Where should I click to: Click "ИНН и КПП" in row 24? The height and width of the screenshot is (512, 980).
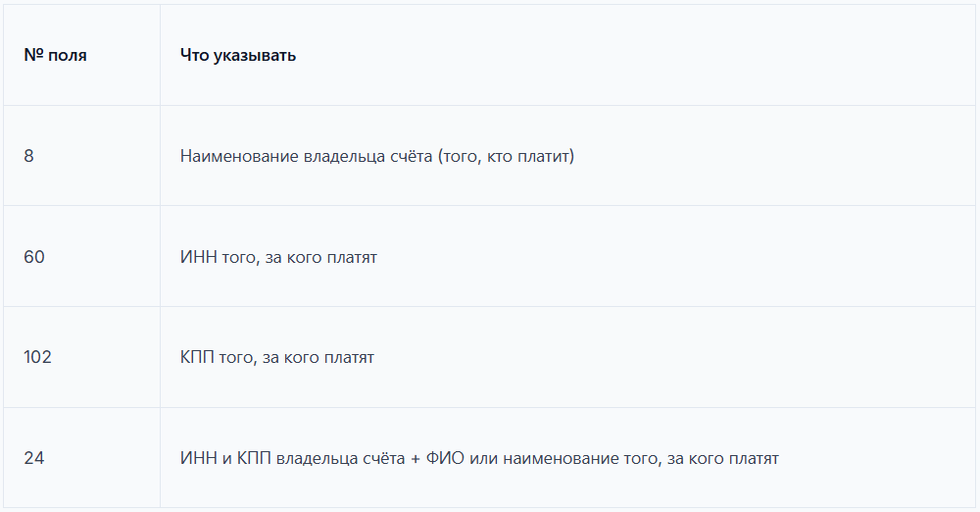point(226,458)
